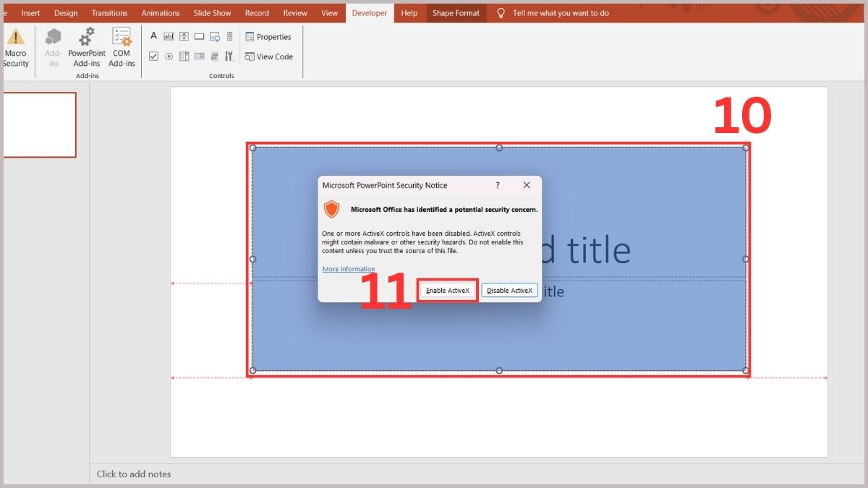Image resolution: width=868 pixels, height=488 pixels.
Task: Insert a Spin Button control
Action: (184, 35)
